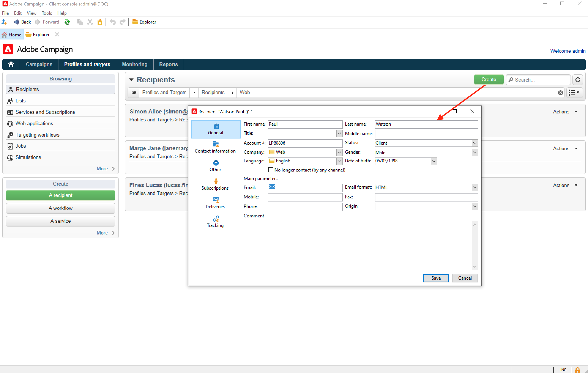Click the Other cube icon
This screenshot has height=373, width=588.
point(216,163)
